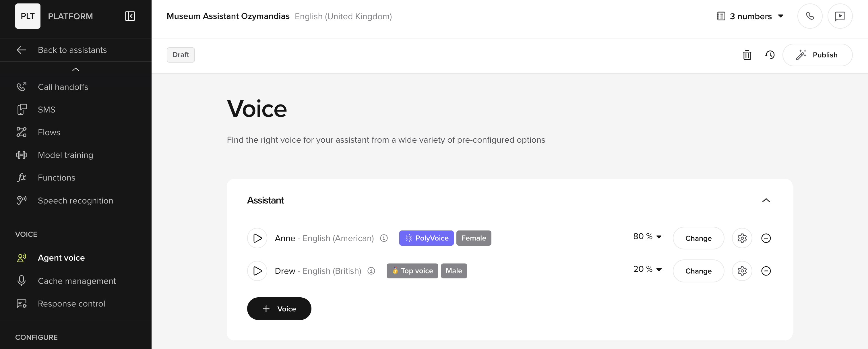868x349 pixels.
Task: Add a new voice with + Voice
Action: click(x=279, y=309)
